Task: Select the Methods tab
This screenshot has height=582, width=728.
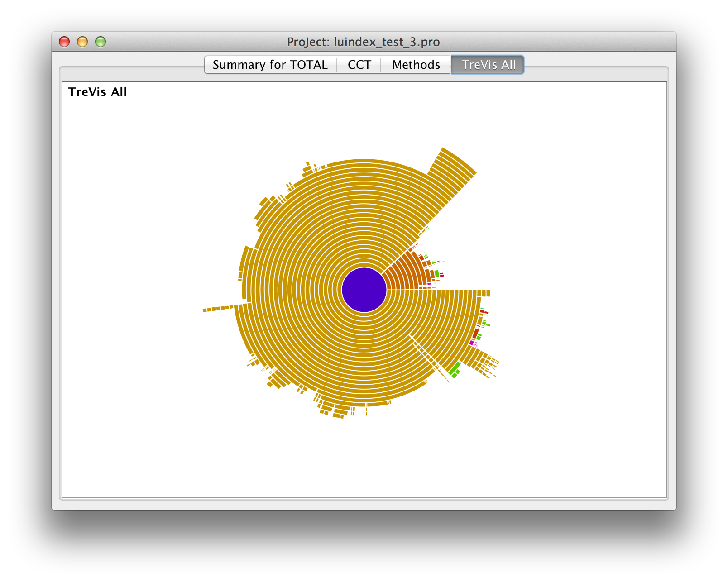Action: tap(416, 65)
